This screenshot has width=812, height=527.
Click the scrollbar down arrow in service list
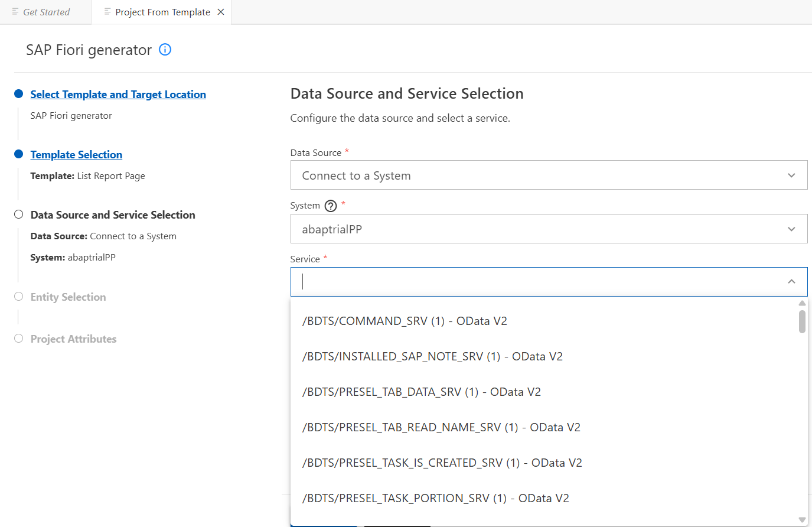(x=802, y=519)
